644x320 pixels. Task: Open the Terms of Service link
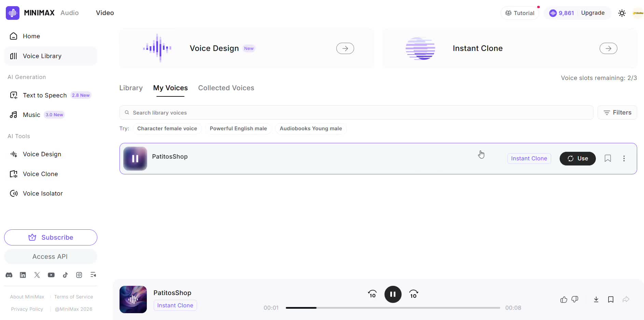[73, 297]
